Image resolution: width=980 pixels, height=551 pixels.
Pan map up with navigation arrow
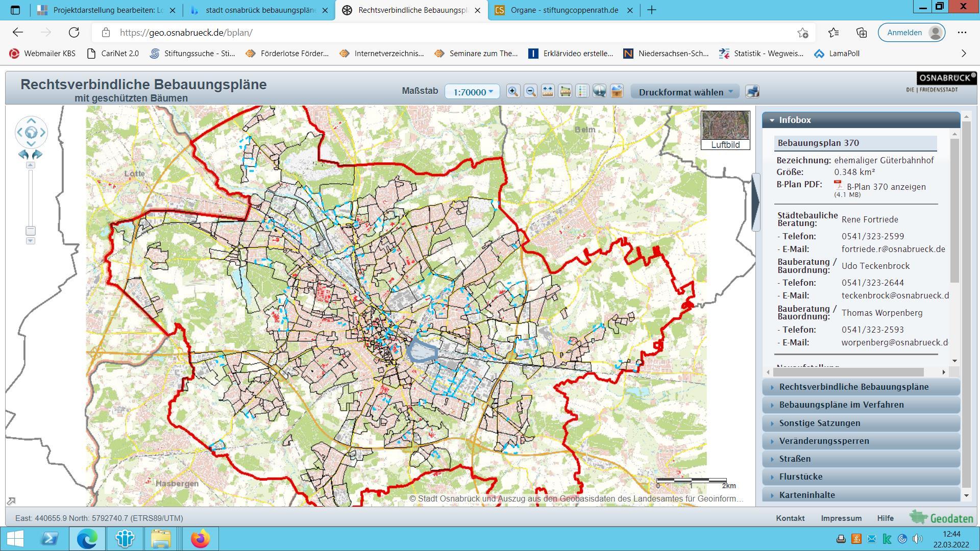coord(31,121)
